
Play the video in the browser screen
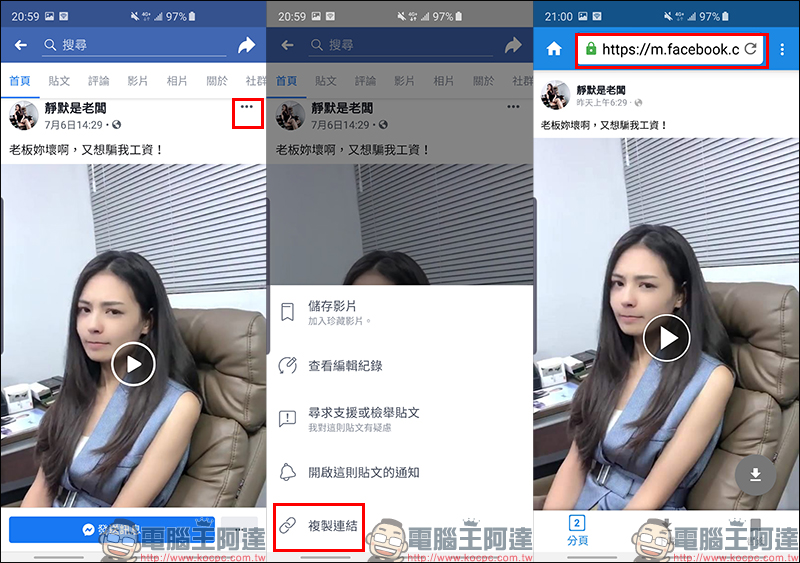666,338
